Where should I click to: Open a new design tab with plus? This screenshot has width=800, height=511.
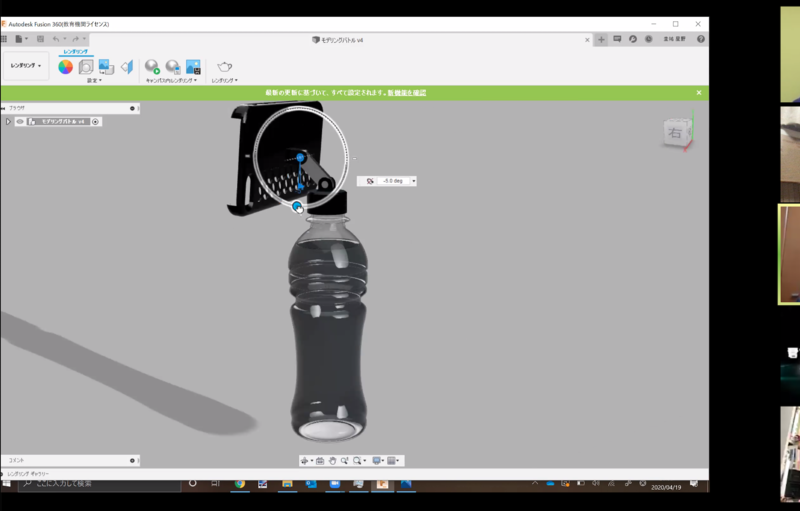pyautogui.click(x=601, y=40)
